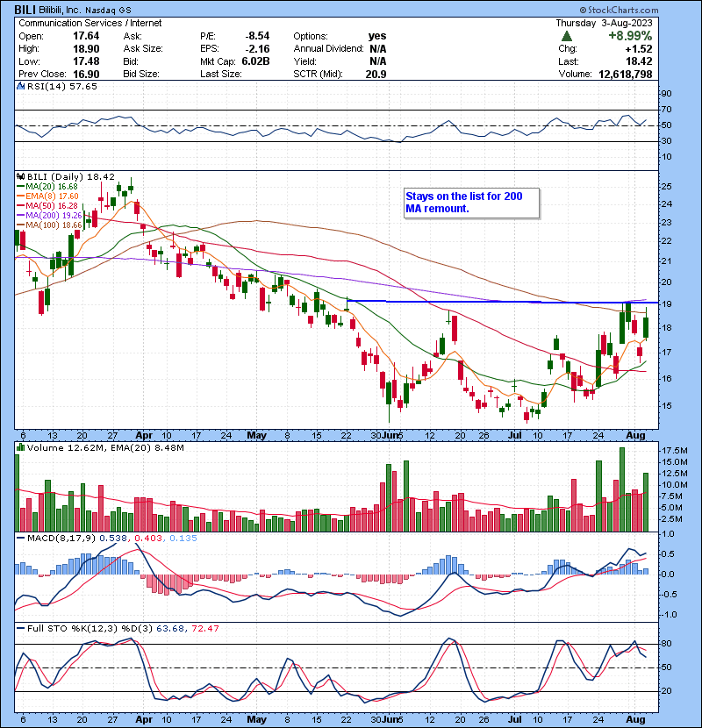The height and width of the screenshot is (728, 702).
Task: Click the Thursday 3-Aug-2023 date
Action: pos(604,23)
